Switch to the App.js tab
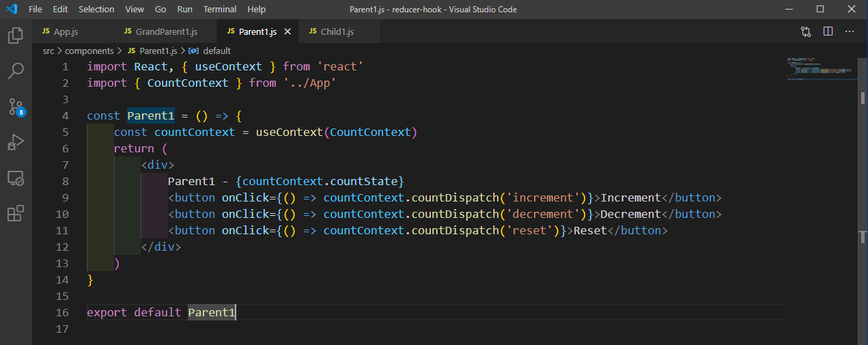868x345 pixels. (72, 31)
